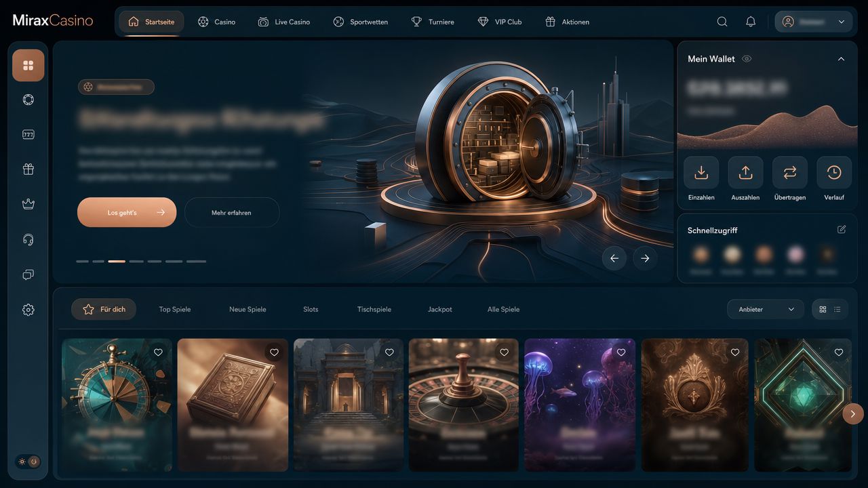Select the Jackpot tab
The width and height of the screenshot is (868, 488).
point(440,310)
